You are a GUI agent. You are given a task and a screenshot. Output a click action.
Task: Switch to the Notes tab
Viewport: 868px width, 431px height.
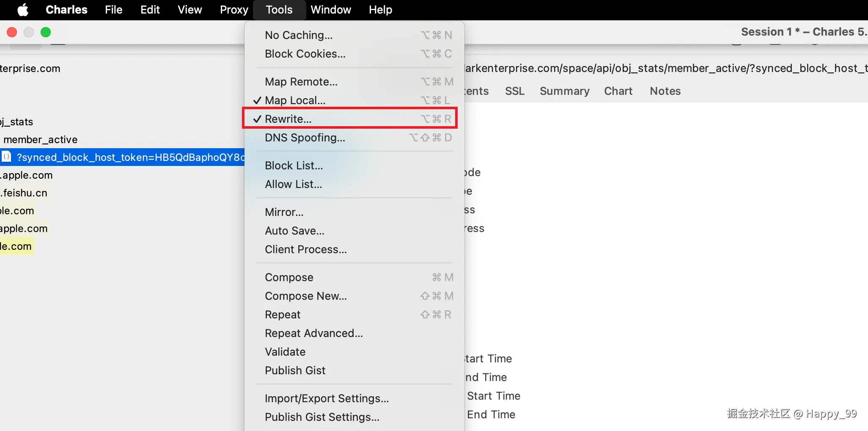pos(665,91)
